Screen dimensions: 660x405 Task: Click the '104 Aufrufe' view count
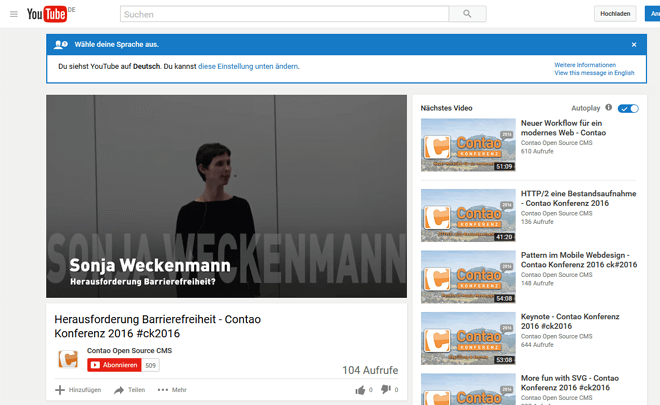[x=370, y=370]
